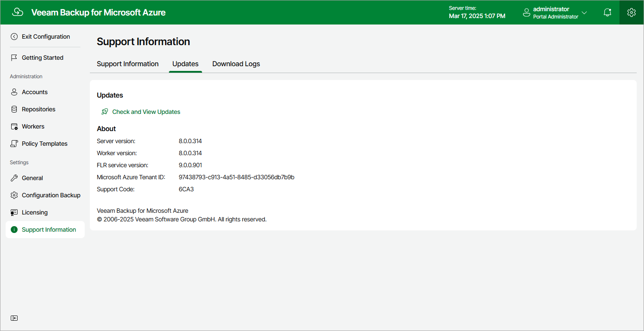Click the Veeam Software Group copyright notice

coord(182,219)
